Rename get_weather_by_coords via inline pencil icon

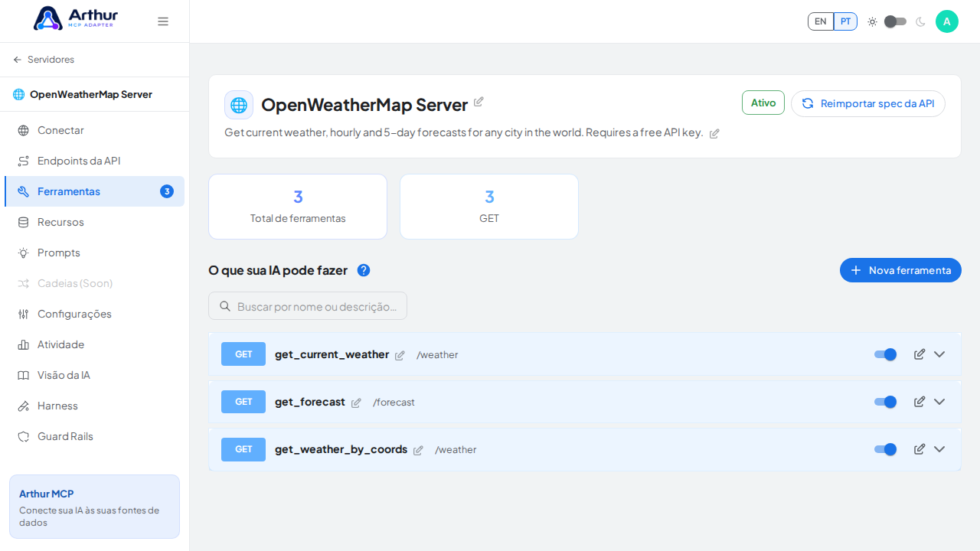pyautogui.click(x=418, y=450)
